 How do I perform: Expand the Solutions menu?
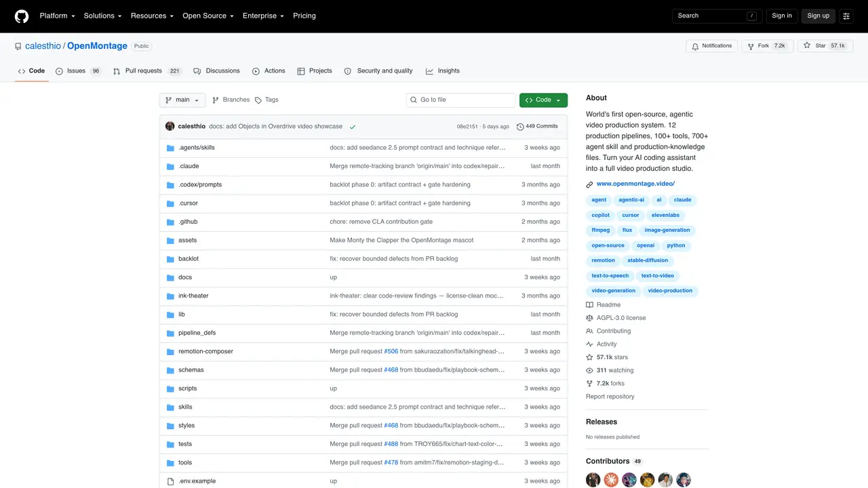103,16
